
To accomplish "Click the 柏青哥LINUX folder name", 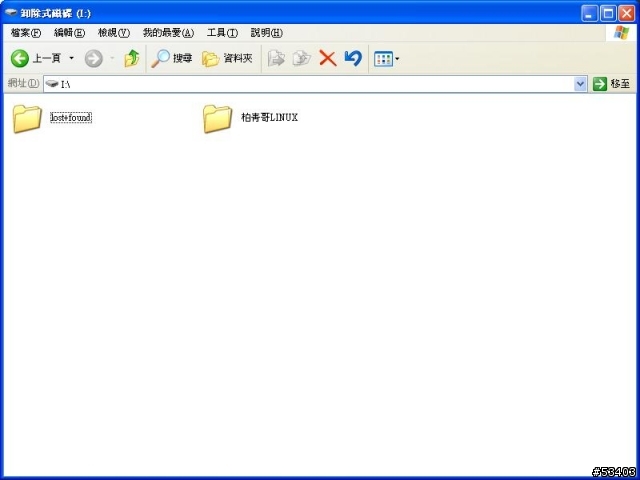I will (269, 118).
